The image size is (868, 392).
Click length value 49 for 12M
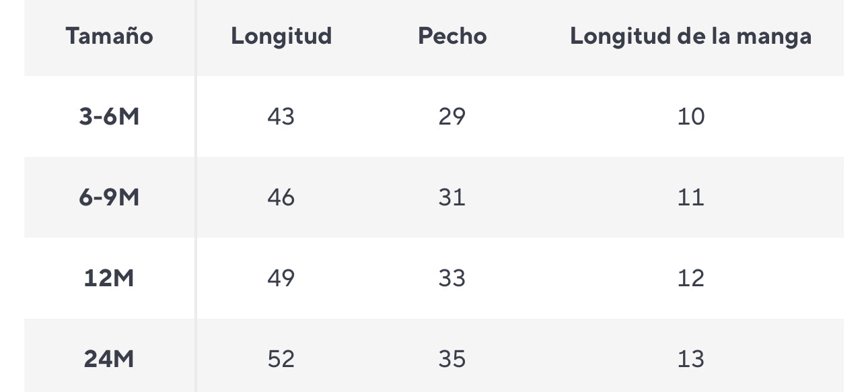[281, 278]
